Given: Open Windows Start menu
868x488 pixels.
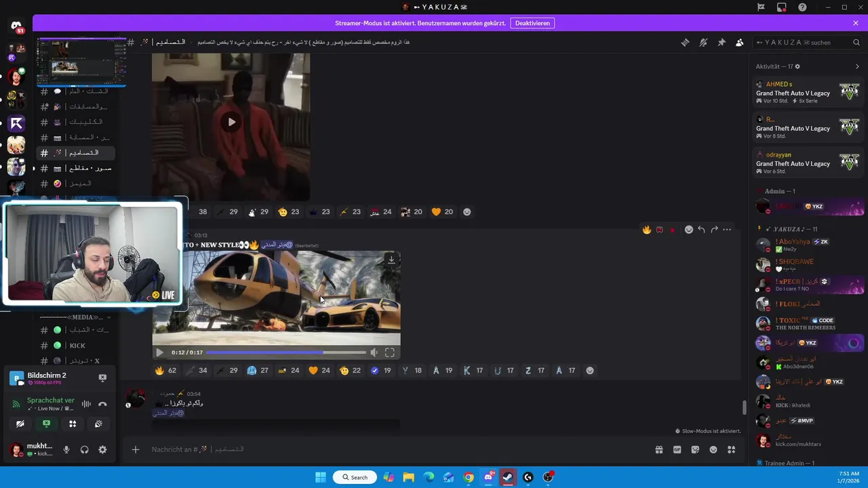Looking at the screenshot, I should tap(321, 477).
